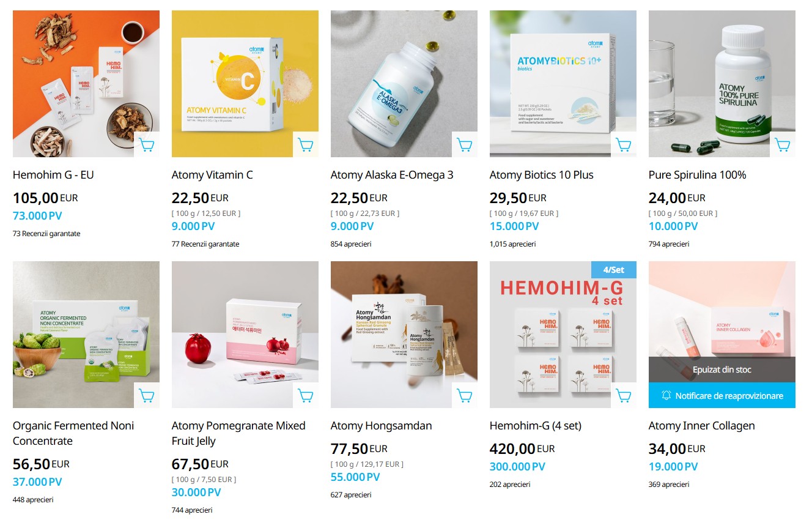Open the Atomy Inner Collagen product title

point(701,426)
